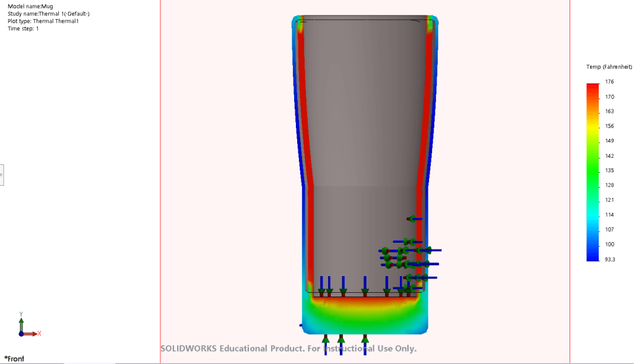The height and width of the screenshot is (364, 634).
Task: Click the Time step: 1 text
Action: [x=23, y=28]
